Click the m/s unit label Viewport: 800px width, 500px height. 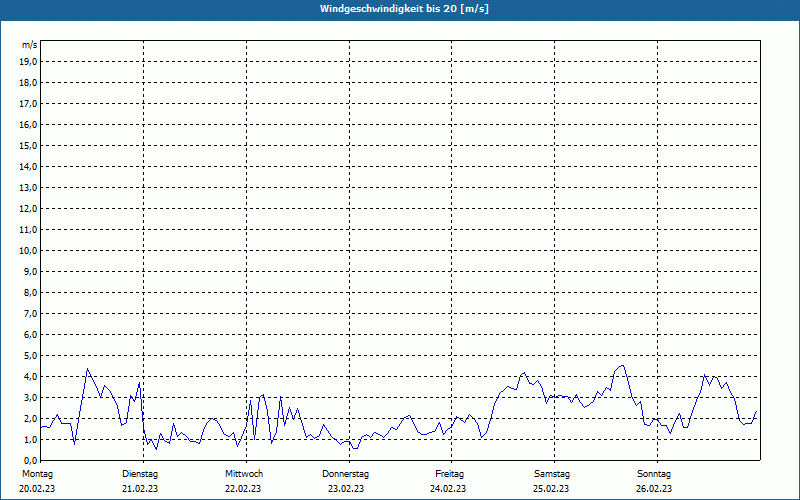(30, 45)
